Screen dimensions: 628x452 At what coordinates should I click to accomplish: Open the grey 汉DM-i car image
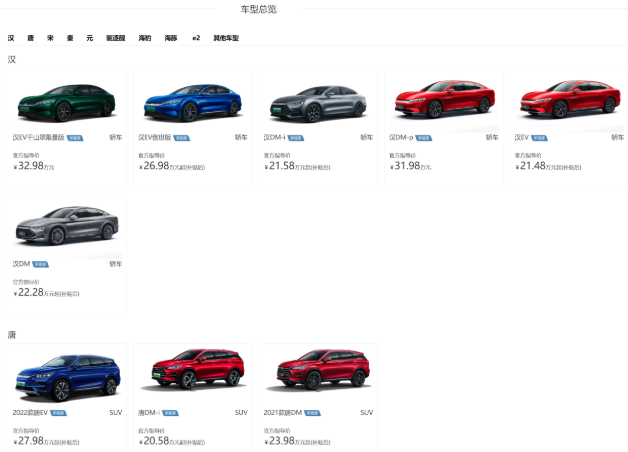click(x=318, y=103)
